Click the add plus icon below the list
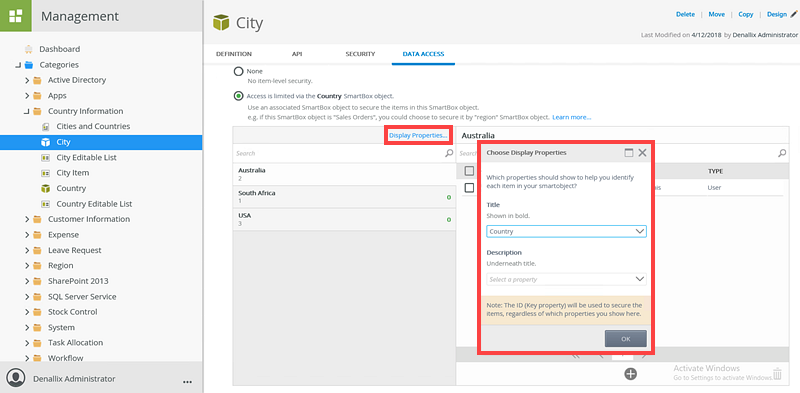 (x=631, y=374)
